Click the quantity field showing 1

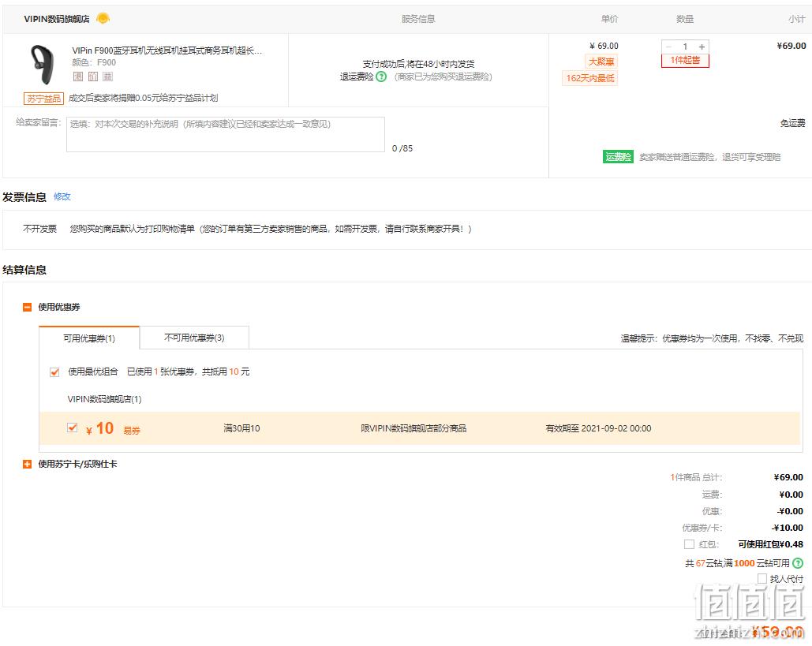[685, 47]
